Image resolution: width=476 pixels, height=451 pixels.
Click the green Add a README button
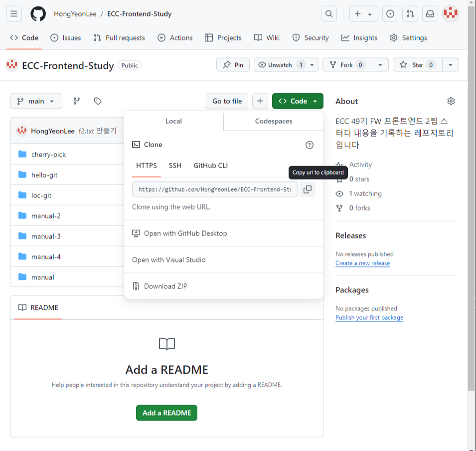[166, 413]
